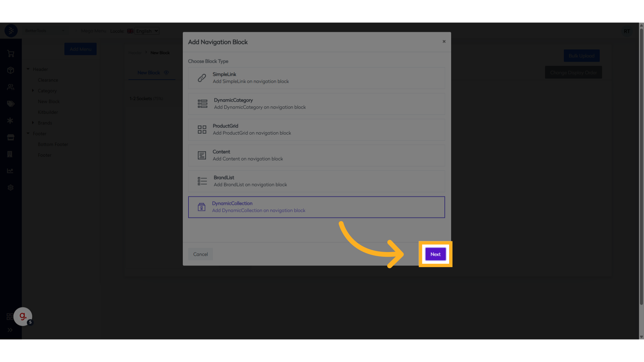644x362 pixels.
Task: Select the customers icon in the left sidebar
Action: tap(10, 87)
